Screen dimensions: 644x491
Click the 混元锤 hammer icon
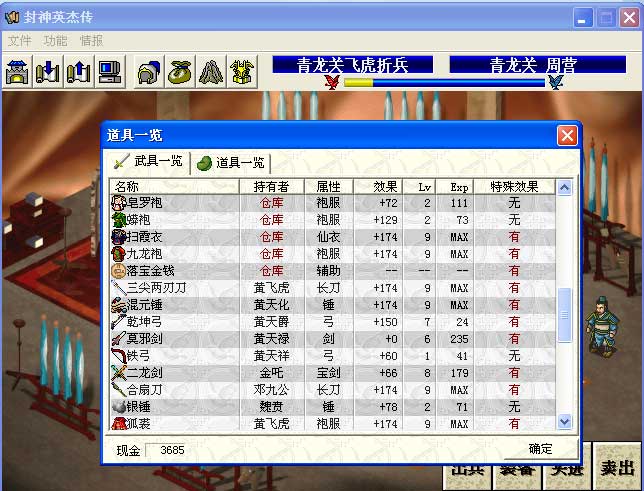(x=118, y=305)
